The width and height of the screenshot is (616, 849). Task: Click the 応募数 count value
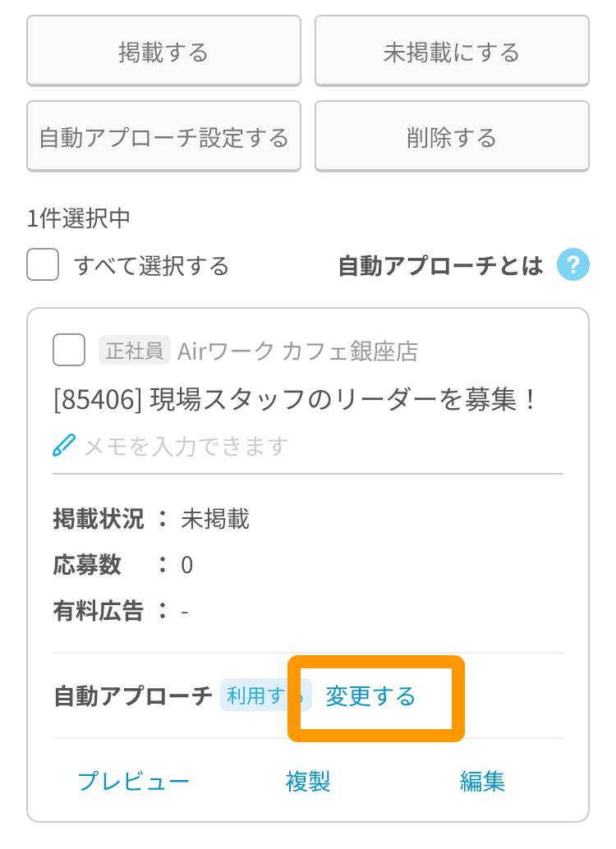[x=187, y=565]
